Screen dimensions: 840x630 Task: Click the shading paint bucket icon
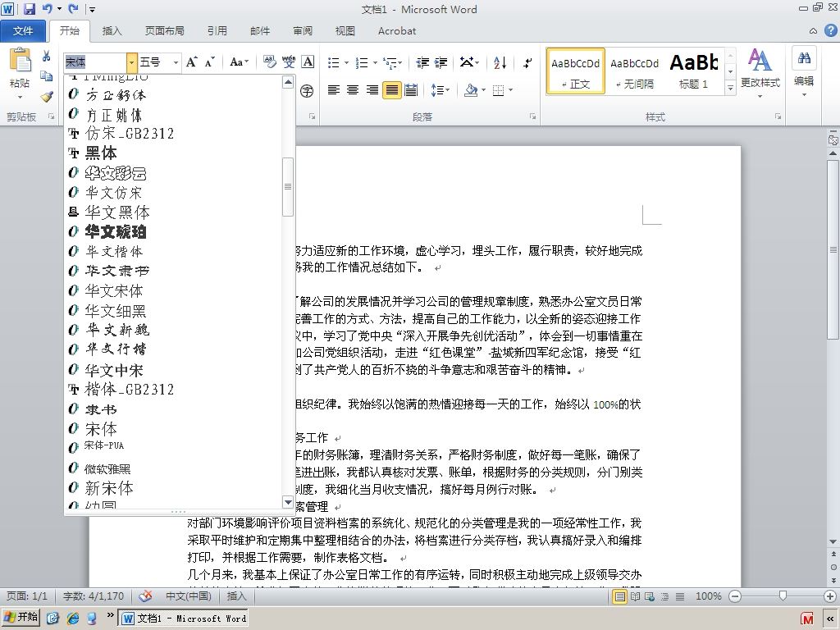(470, 90)
